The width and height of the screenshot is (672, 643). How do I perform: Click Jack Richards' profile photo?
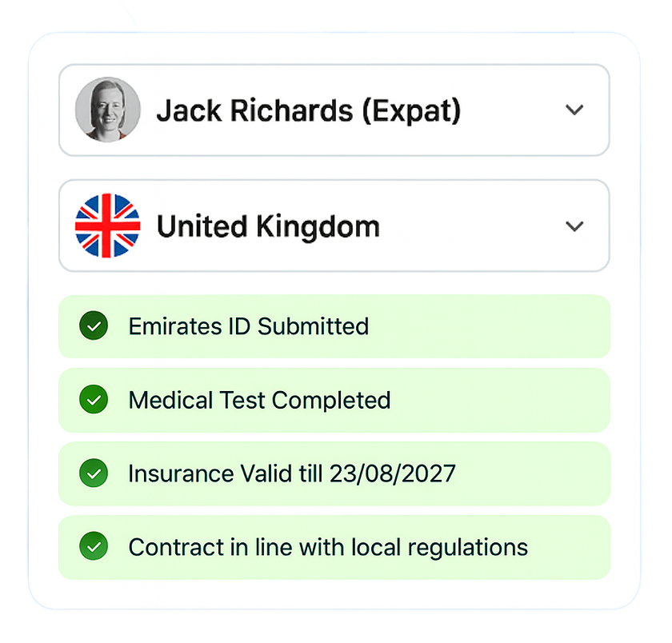(107, 110)
